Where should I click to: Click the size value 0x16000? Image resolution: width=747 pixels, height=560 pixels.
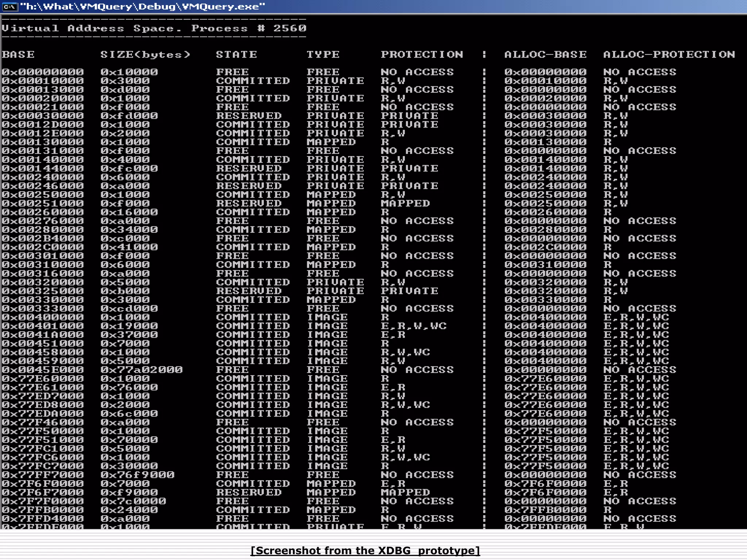pos(129,212)
